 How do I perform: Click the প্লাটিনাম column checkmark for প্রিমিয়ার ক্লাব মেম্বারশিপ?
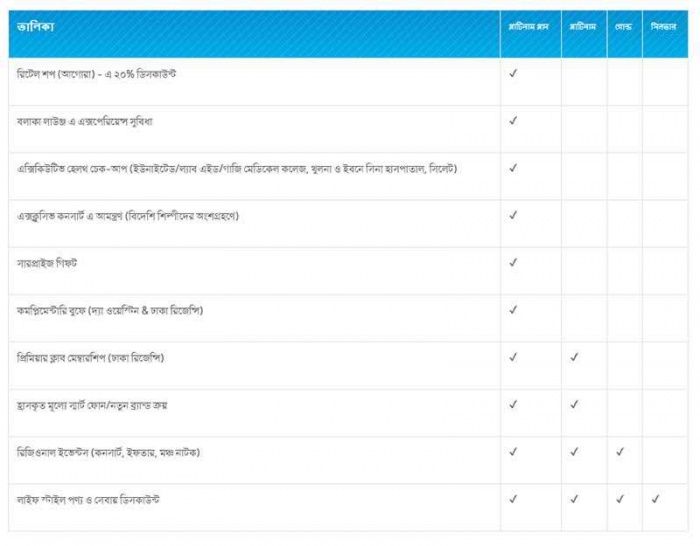pyautogui.click(x=574, y=356)
